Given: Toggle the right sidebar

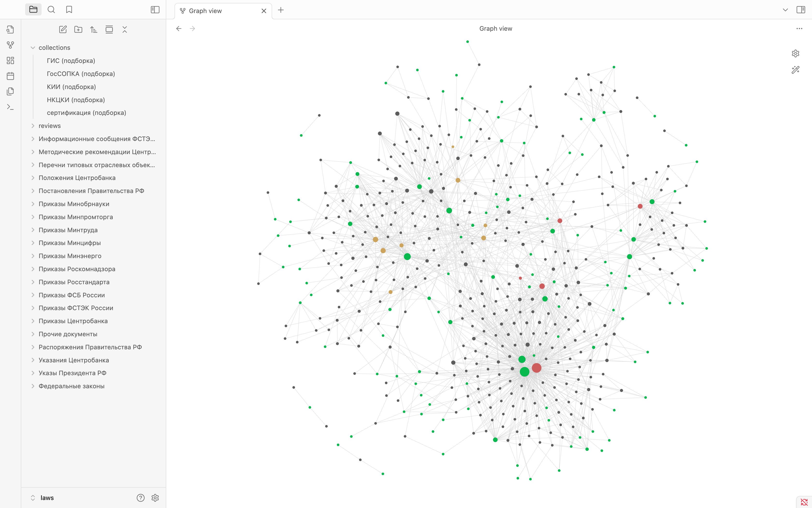Looking at the screenshot, I should tap(801, 10).
